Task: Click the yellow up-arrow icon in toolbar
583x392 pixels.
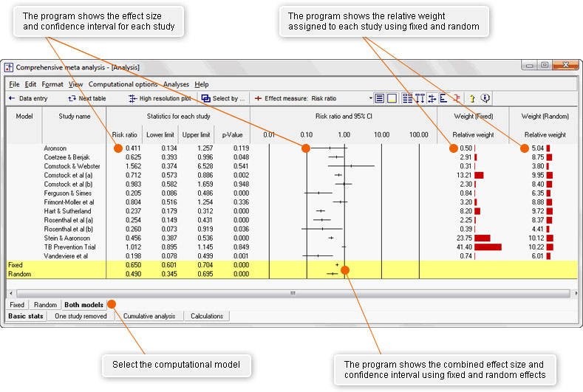Action: (472, 98)
